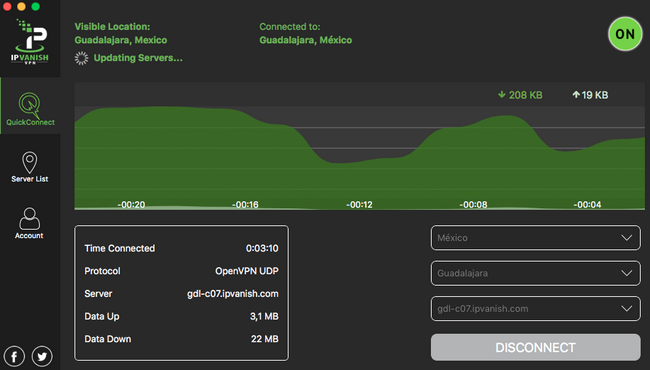Open the Twitter social icon

coord(42,356)
